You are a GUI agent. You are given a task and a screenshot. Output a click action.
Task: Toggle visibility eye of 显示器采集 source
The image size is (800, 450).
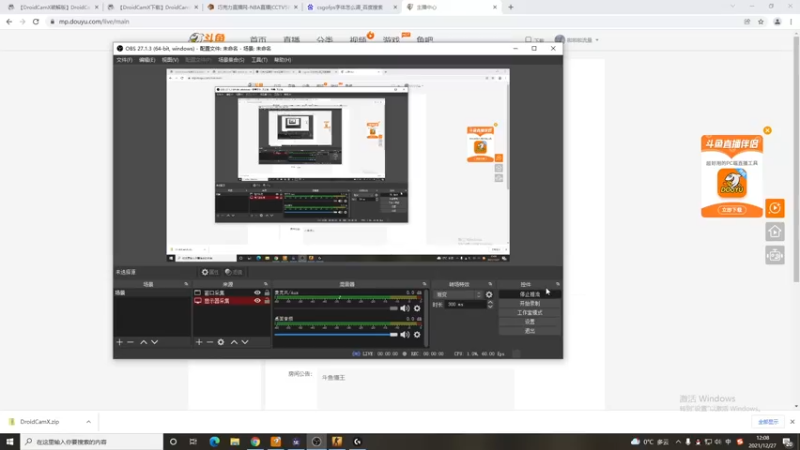[257, 301]
